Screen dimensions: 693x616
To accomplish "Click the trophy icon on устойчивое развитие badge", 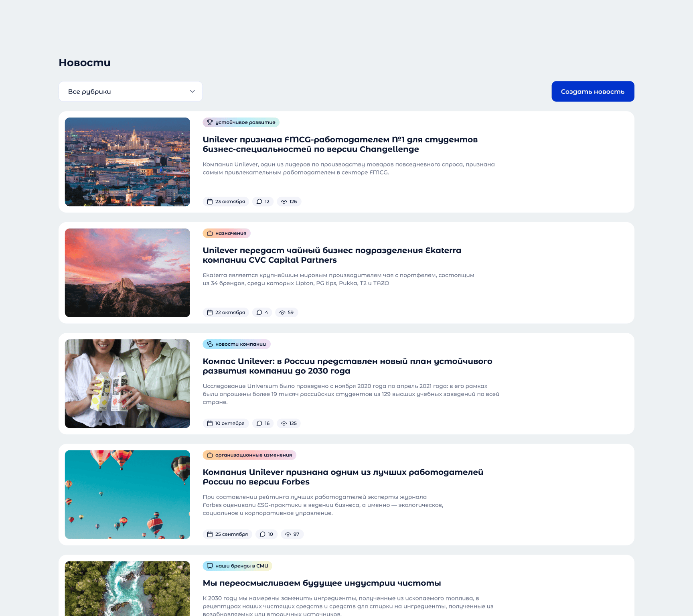I will point(210,123).
